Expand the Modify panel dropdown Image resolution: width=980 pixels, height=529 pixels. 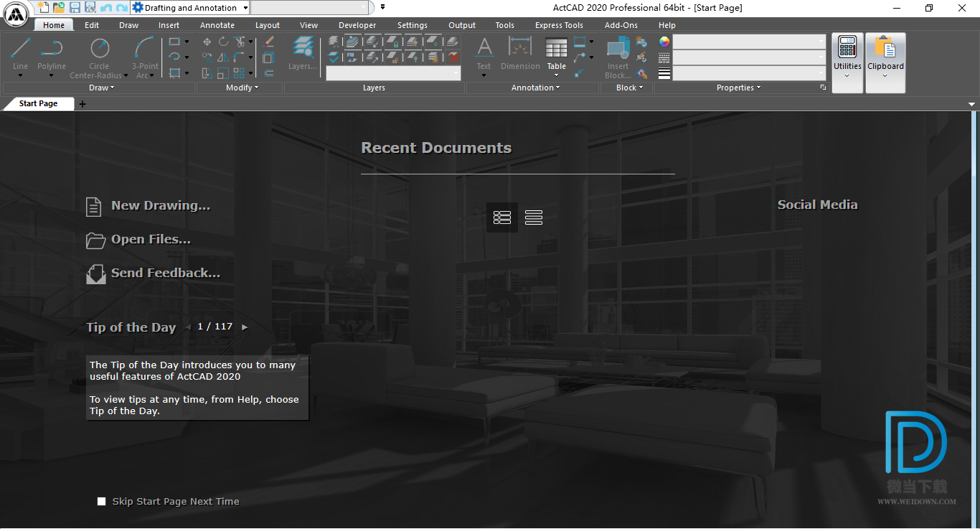(x=242, y=88)
